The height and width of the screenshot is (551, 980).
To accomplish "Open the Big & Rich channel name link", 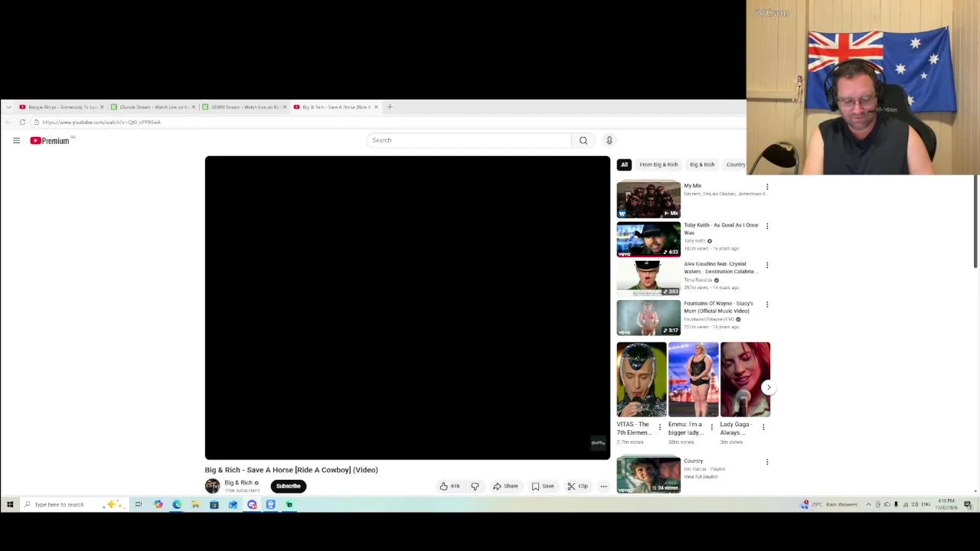I will coord(238,483).
